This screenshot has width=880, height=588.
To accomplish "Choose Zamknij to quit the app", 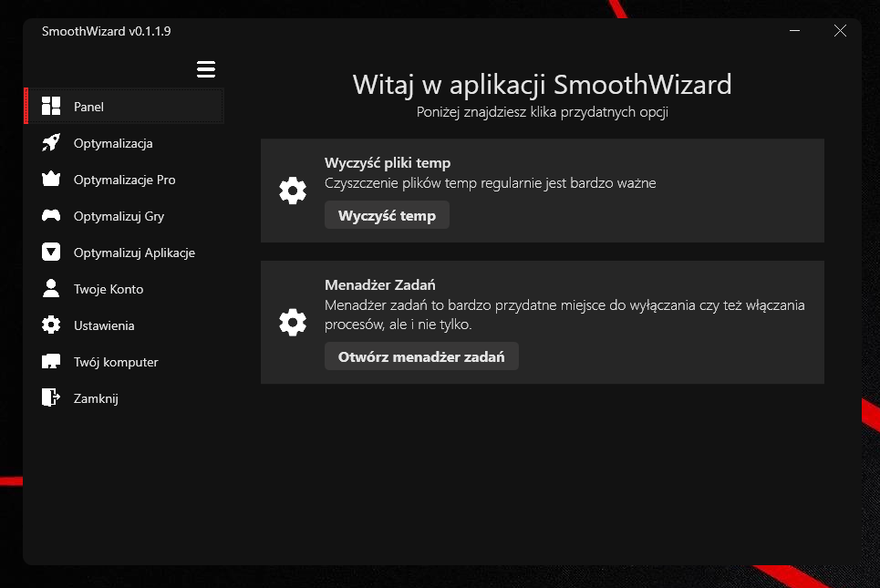I will (125, 398).
